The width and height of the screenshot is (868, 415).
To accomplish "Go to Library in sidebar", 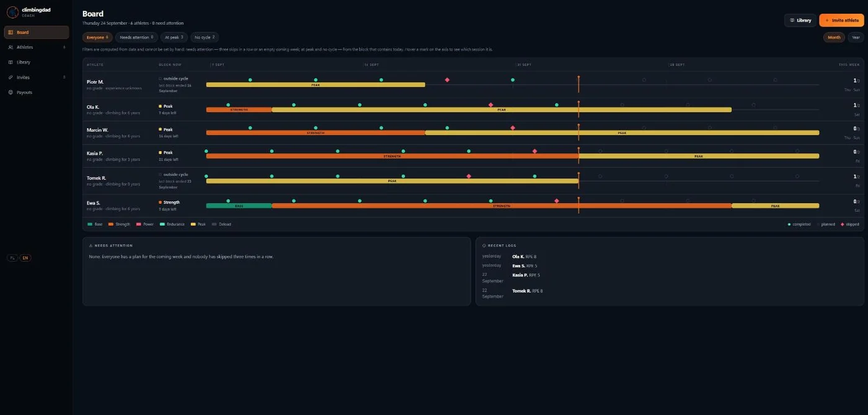I will tap(37, 62).
